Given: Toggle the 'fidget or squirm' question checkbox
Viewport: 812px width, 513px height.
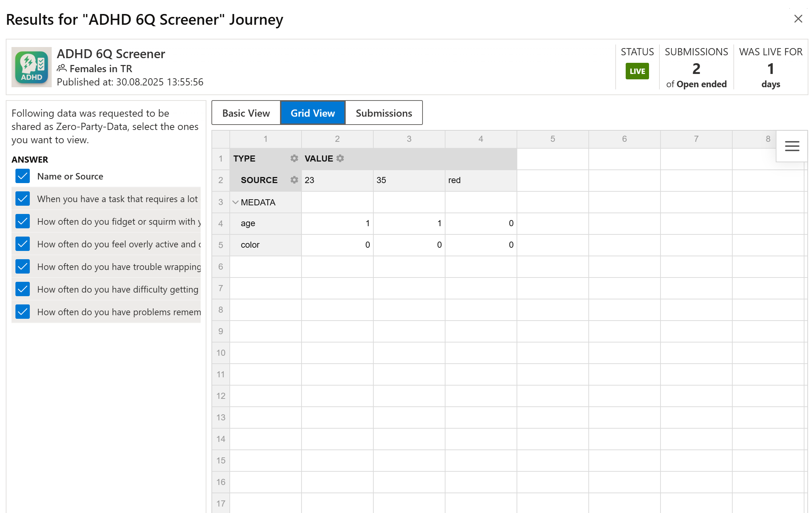Looking at the screenshot, I should pyautogui.click(x=23, y=221).
